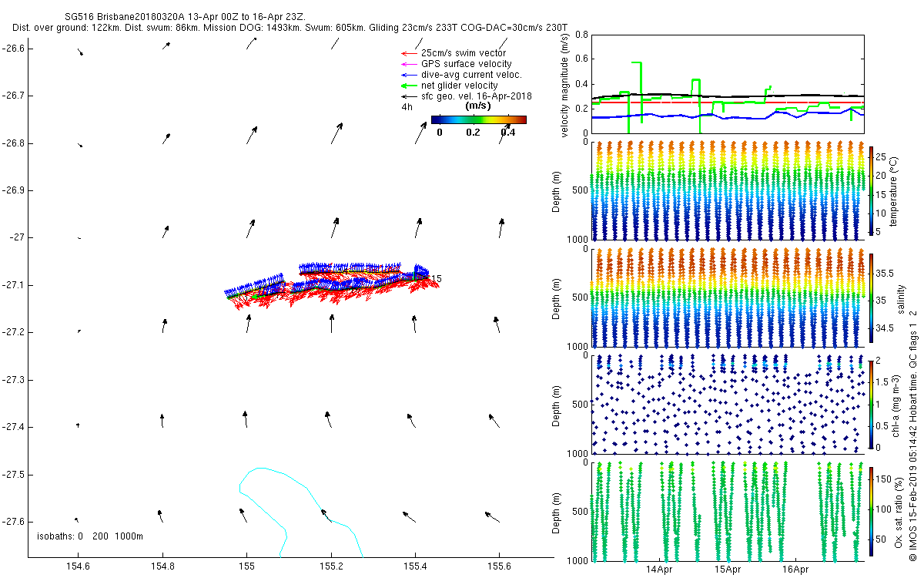Click the 16Apr date tick label
The width and height of the screenshot is (924, 578).
(x=795, y=570)
